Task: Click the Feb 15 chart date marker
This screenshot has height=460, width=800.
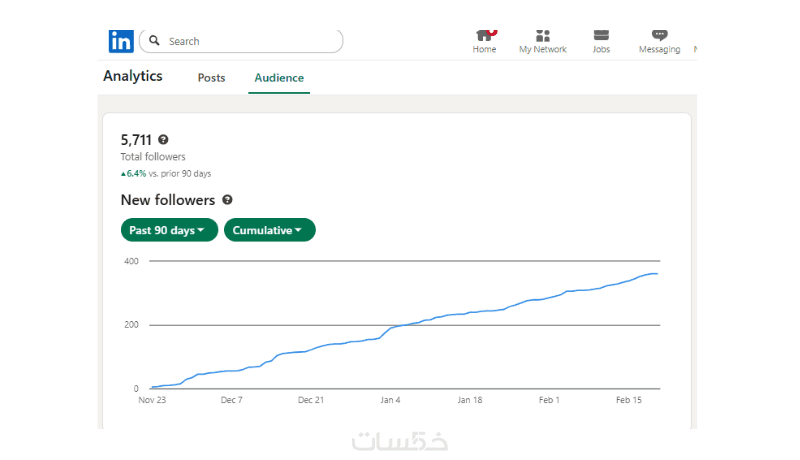Action: click(629, 400)
